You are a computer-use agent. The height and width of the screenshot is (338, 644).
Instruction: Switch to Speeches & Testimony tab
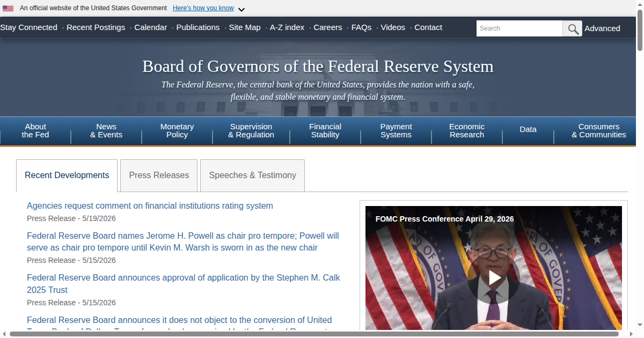click(x=252, y=175)
